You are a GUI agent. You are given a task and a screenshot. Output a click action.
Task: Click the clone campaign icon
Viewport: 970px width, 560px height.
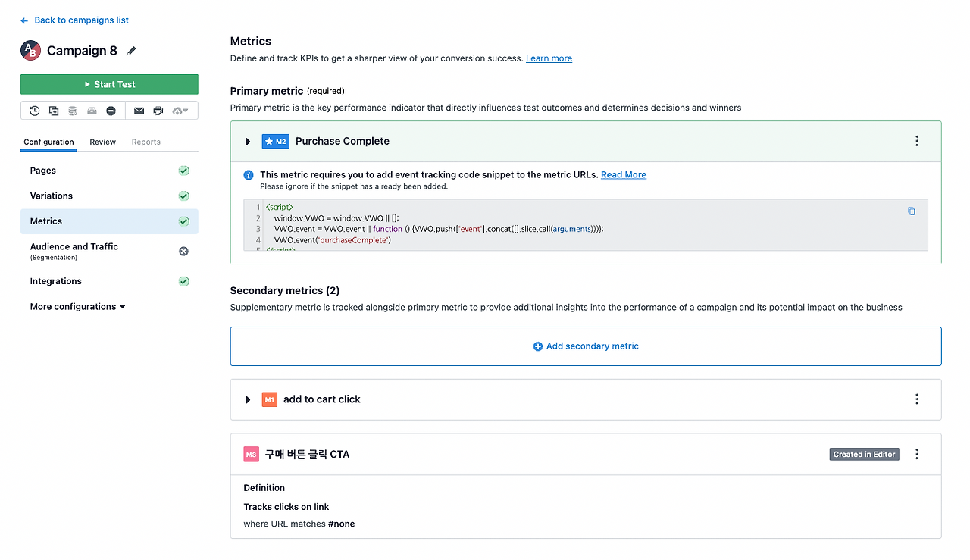(x=54, y=111)
